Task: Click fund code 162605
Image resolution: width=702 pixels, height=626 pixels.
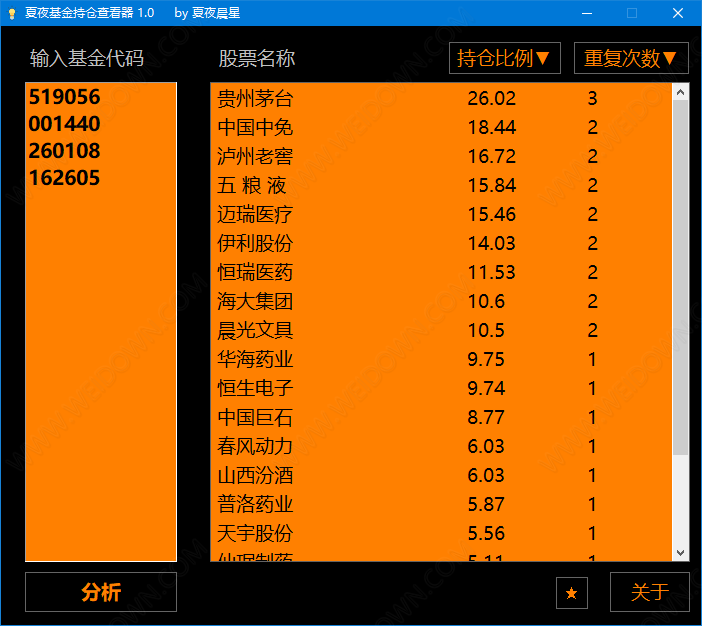Action: (x=64, y=178)
